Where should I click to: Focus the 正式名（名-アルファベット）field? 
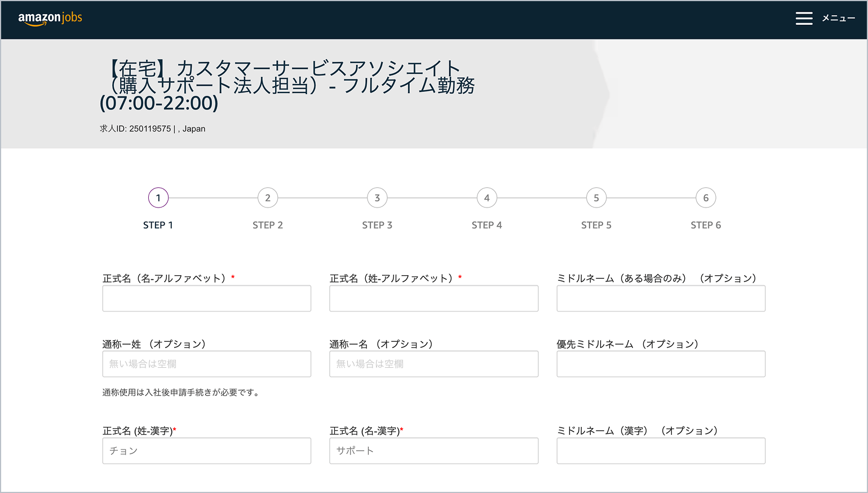[207, 298]
